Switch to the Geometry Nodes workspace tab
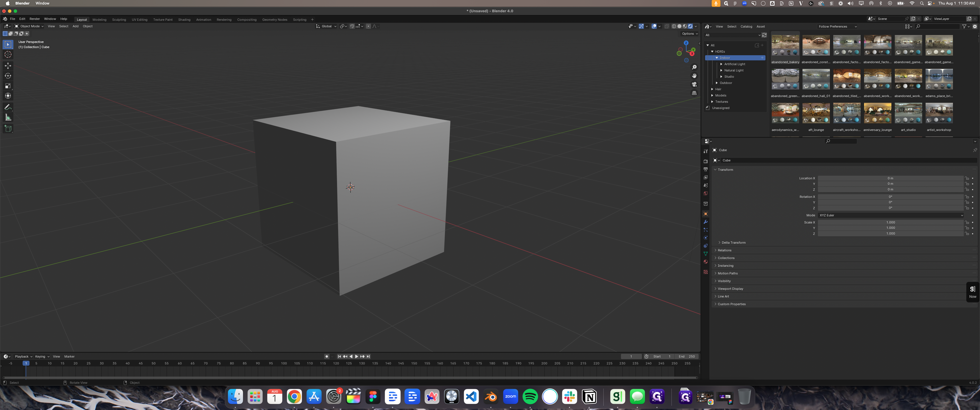 click(x=275, y=19)
